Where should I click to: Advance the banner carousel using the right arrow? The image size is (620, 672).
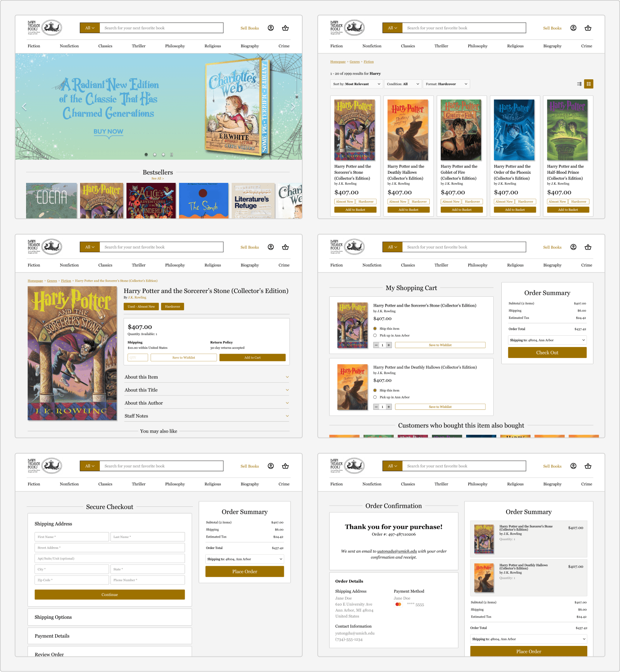coord(293,107)
